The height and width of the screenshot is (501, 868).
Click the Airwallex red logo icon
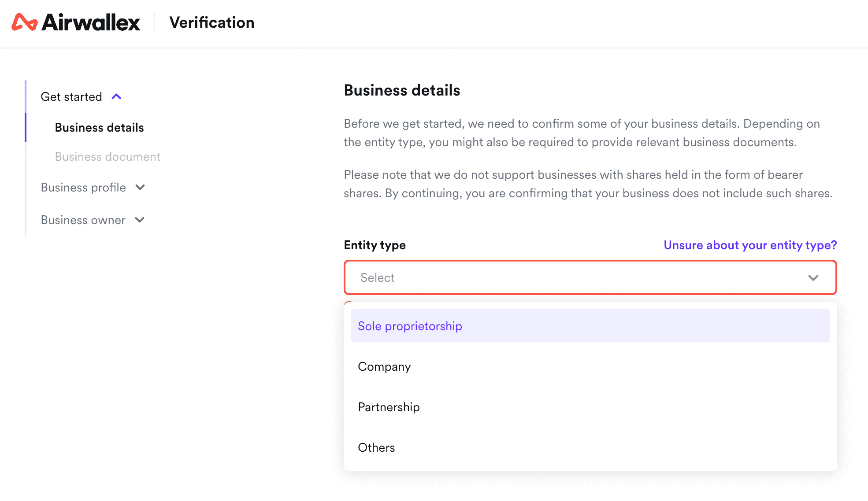[24, 22]
